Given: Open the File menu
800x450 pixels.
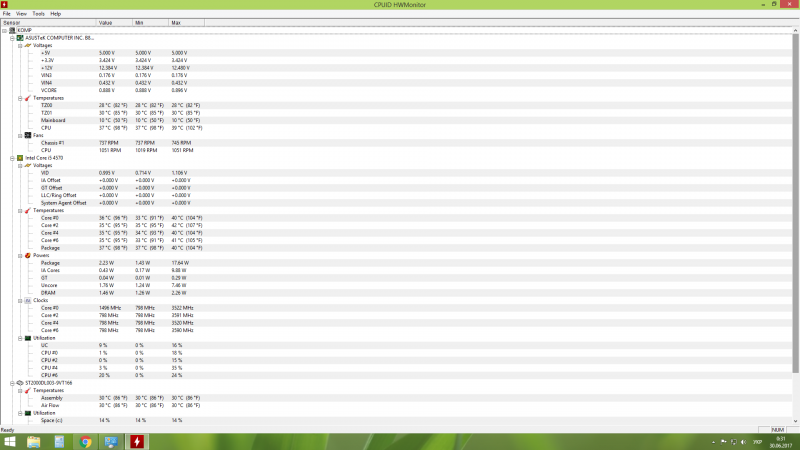Looking at the screenshot, I should click(x=6, y=14).
